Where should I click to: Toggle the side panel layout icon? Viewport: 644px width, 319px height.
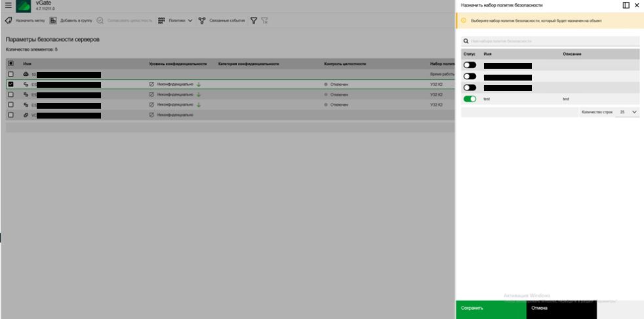(x=626, y=5)
